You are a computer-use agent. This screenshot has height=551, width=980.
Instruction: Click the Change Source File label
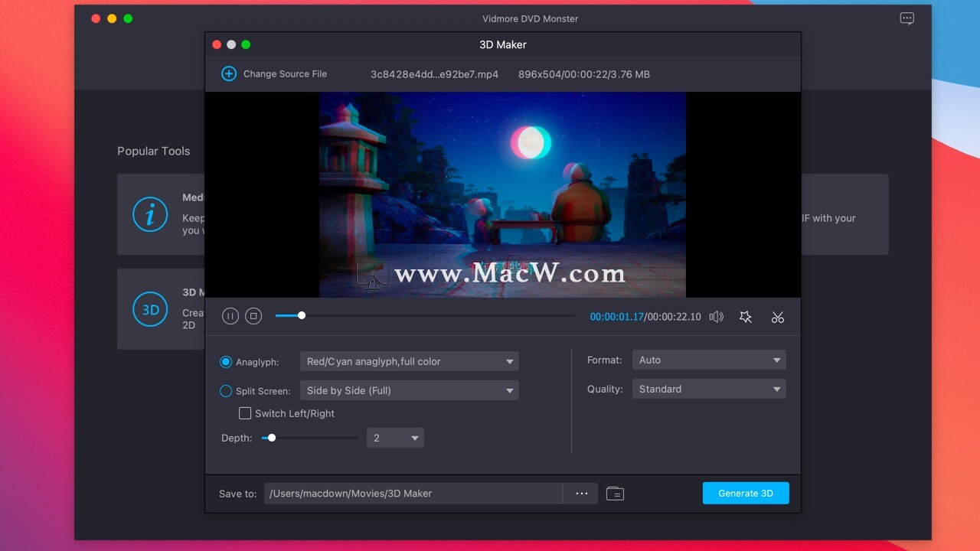(285, 74)
